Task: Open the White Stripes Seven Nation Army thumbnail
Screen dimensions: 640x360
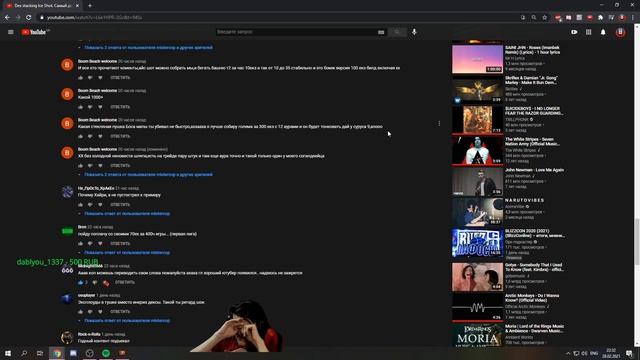Action: 477,151
